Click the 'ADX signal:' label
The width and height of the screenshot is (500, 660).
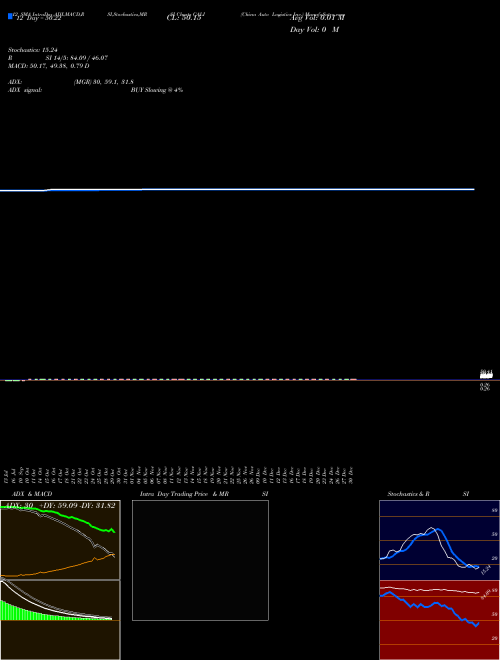pos(25,90)
